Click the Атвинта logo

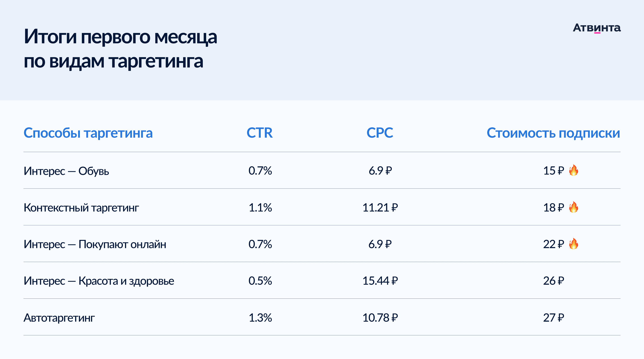[x=597, y=28]
